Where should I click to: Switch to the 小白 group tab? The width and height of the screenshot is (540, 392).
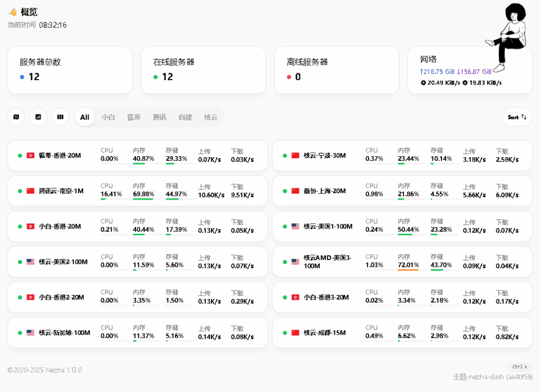pos(108,117)
